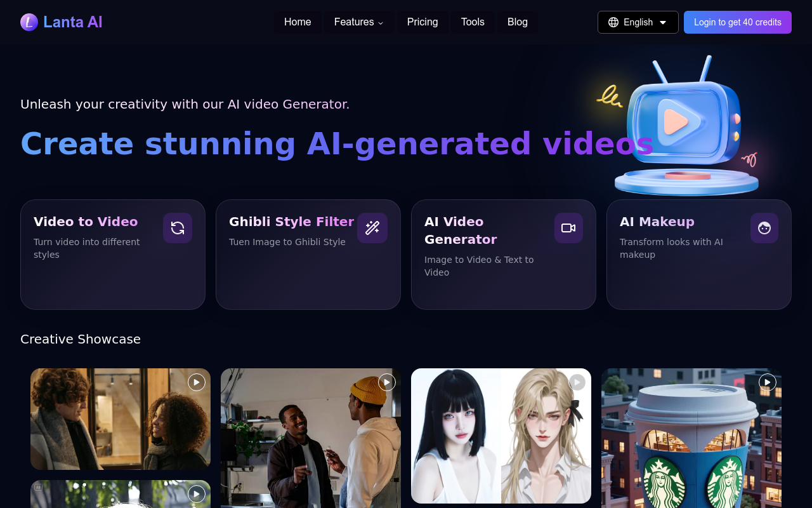This screenshot has width=812, height=508.
Task: Play the Starbucks cup showcase video
Action: pos(768,382)
